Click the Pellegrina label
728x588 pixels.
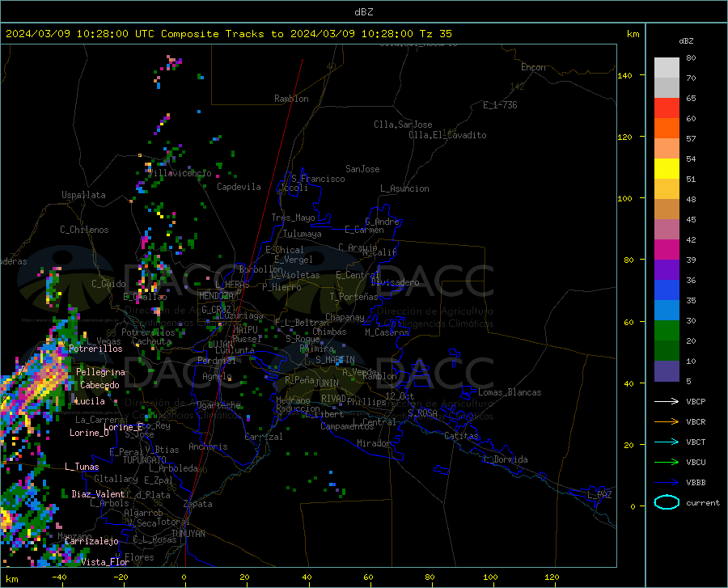coord(101,372)
